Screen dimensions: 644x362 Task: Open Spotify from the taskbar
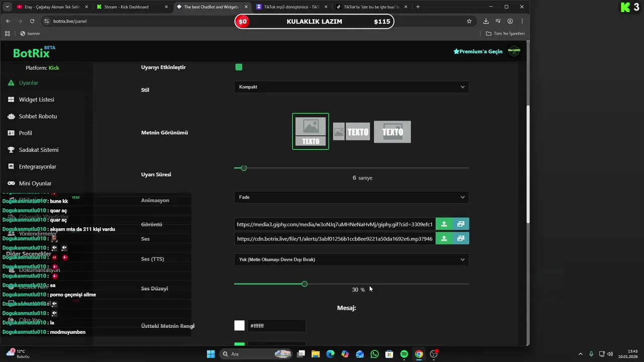[x=404, y=354]
